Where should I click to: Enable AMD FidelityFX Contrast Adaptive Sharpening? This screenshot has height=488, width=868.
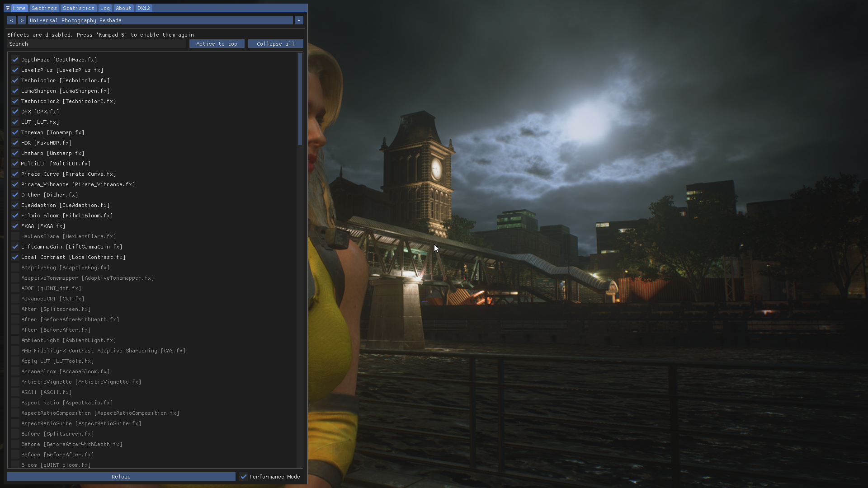click(15, 351)
